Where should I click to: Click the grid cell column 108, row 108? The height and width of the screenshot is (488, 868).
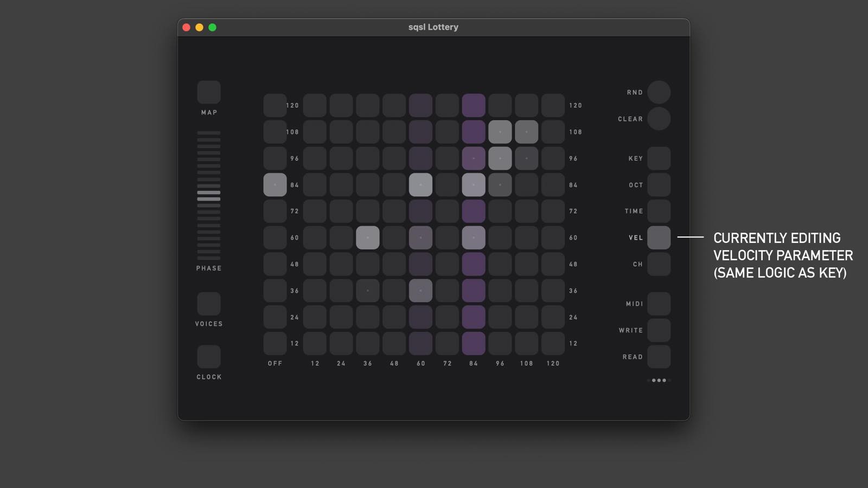point(527,132)
